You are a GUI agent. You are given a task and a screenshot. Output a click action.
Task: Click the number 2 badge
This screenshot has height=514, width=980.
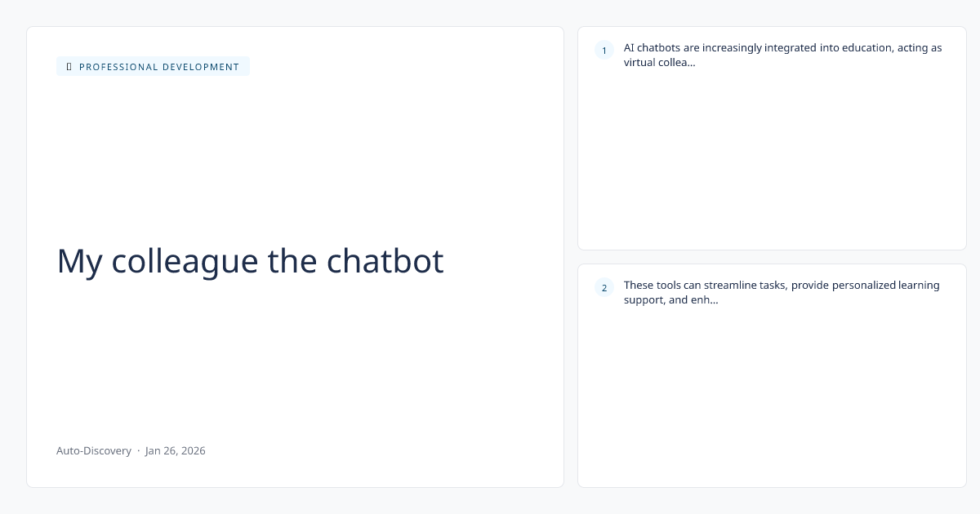click(x=604, y=287)
